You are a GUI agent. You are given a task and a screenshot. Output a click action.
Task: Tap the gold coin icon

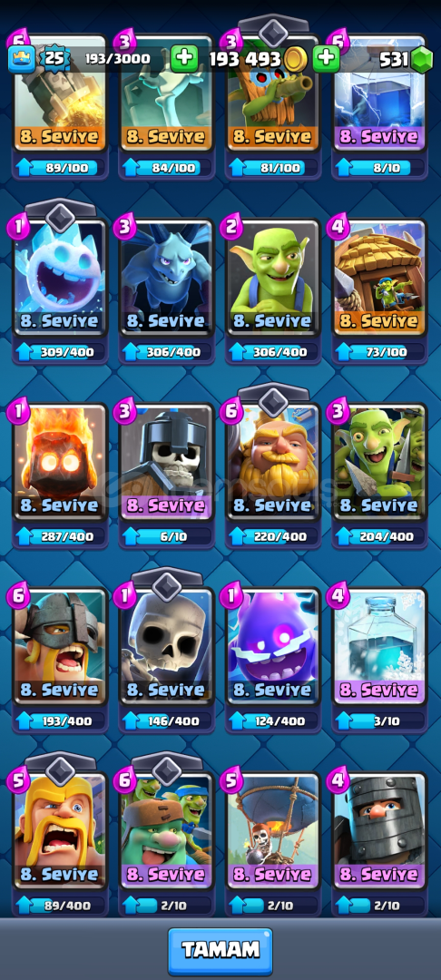pyautogui.click(x=294, y=60)
